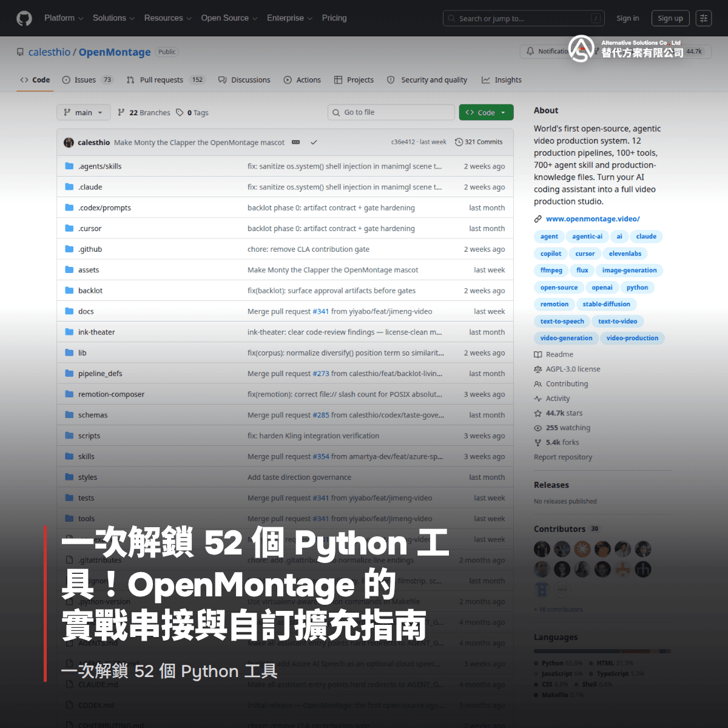Click the .claude folder icon
728x728 pixels.
(69, 187)
